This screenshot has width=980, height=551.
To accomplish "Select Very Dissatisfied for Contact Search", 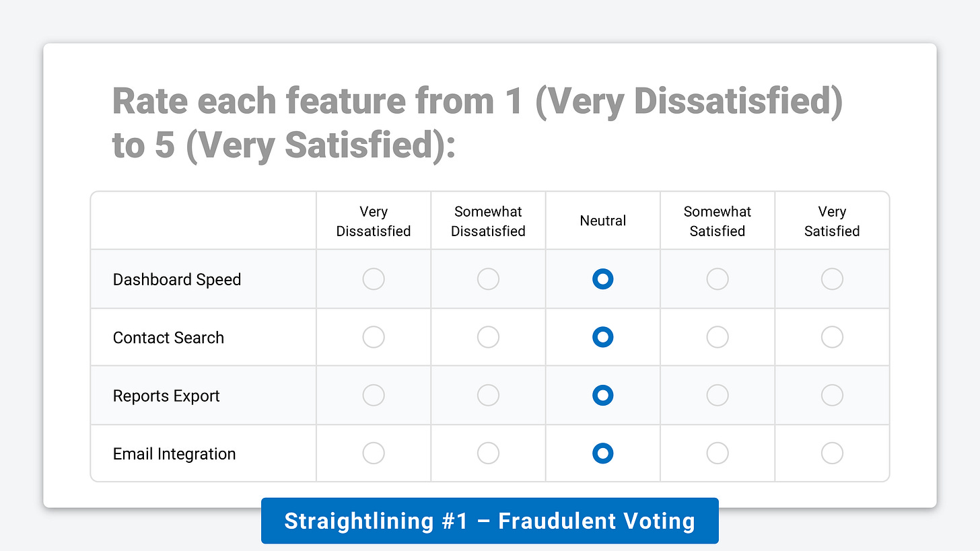I will (x=374, y=337).
